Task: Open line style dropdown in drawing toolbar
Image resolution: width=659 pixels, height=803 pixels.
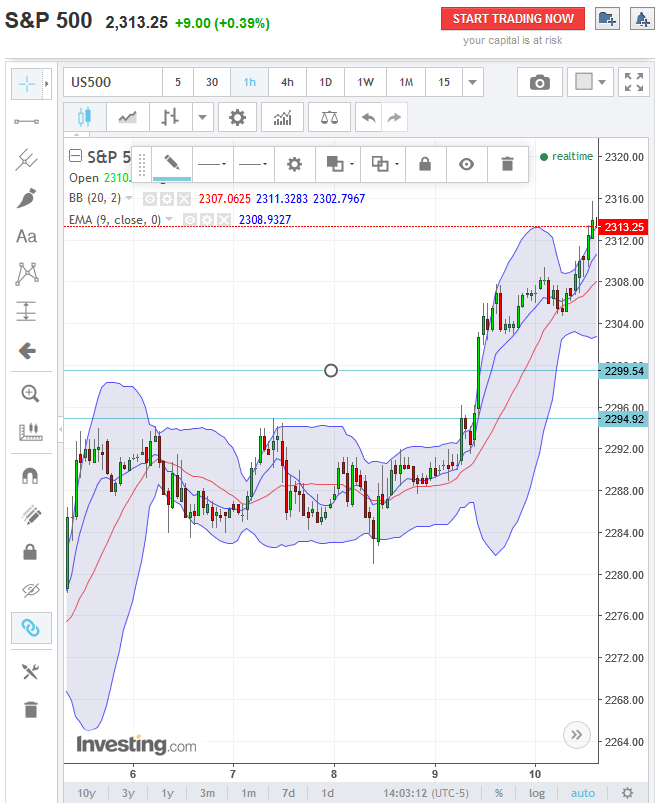Action: [x=212, y=164]
